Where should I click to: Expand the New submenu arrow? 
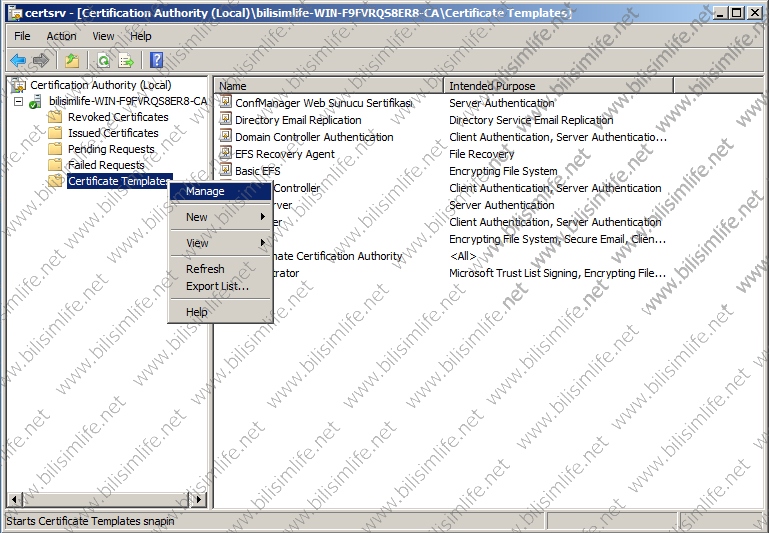coord(263,217)
